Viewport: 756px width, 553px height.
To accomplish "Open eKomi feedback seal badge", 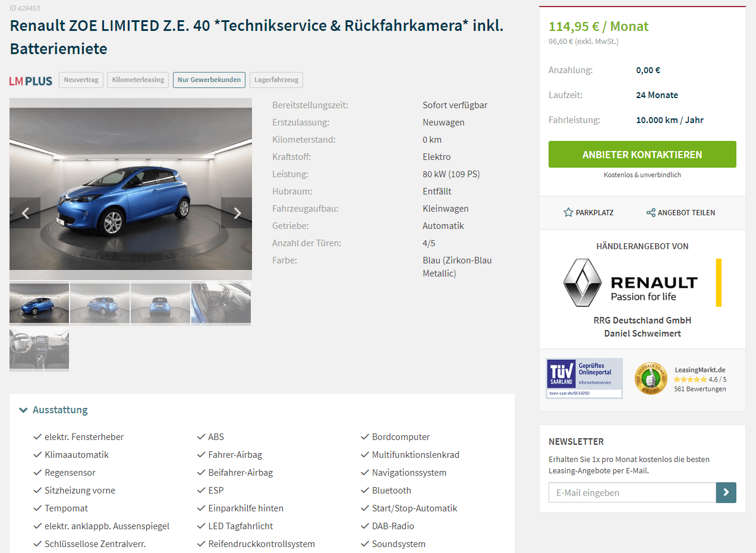I will point(651,378).
